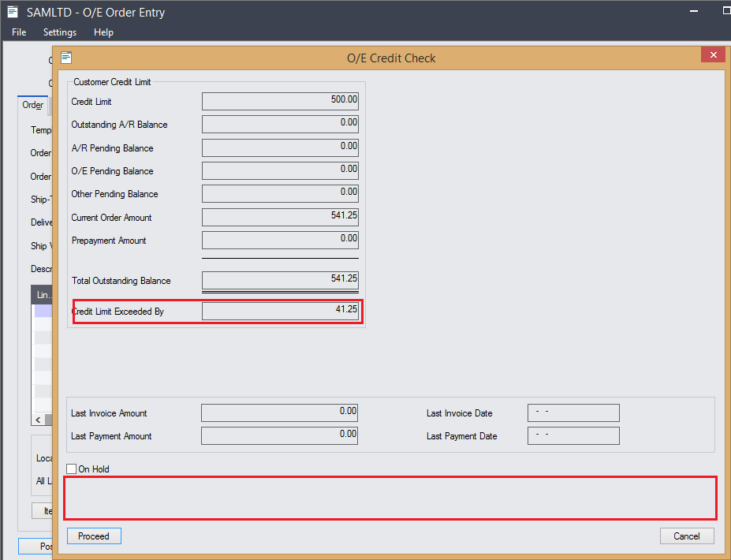Screen dimensions: 731x560
Task: Click the 'Total Outstanding Balance' label
Action: pyautogui.click(x=121, y=281)
